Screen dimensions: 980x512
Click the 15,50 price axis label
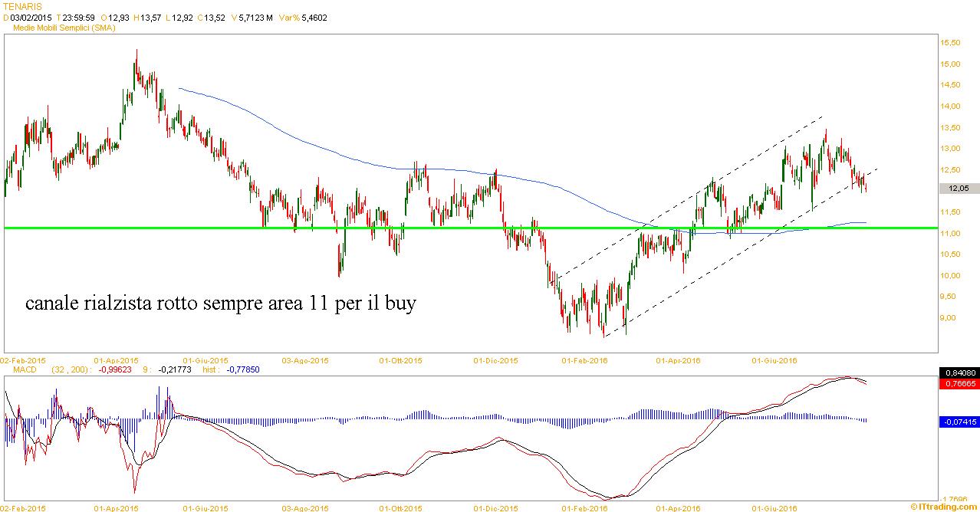click(x=950, y=43)
